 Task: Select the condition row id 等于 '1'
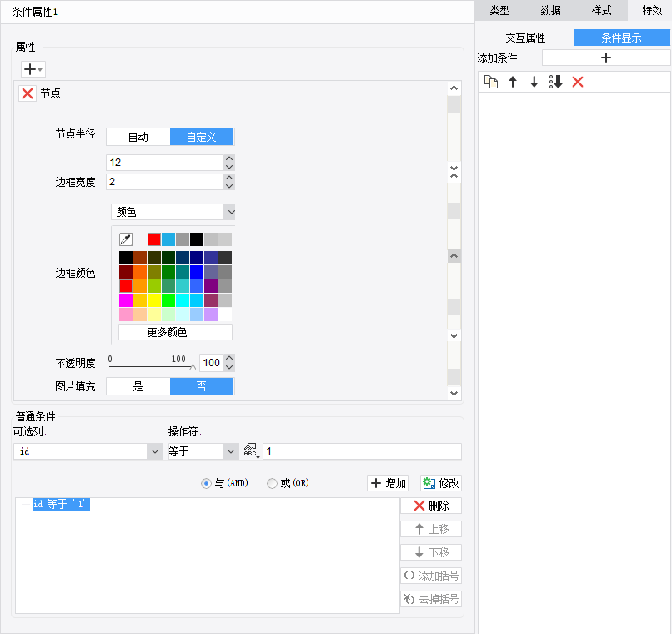pyautogui.click(x=62, y=504)
